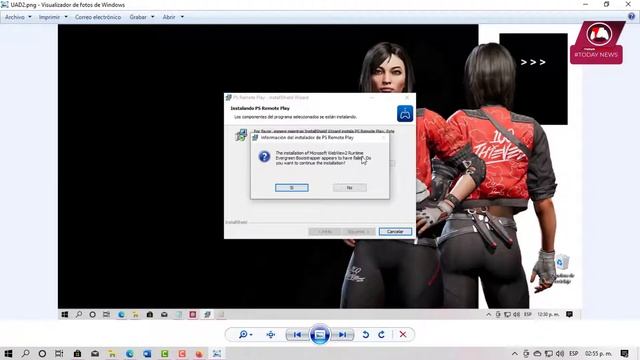
Task: Go to the previous photo
Action: [298, 335]
